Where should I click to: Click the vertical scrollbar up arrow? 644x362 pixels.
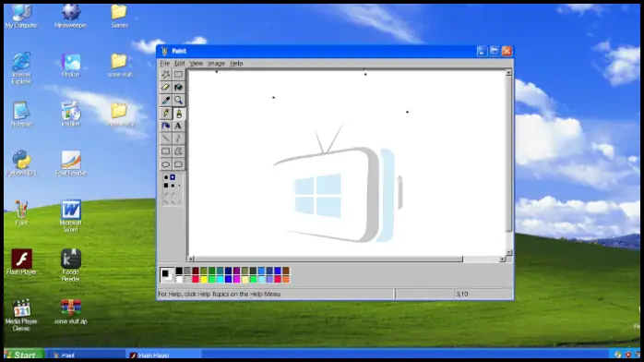click(508, 73)
